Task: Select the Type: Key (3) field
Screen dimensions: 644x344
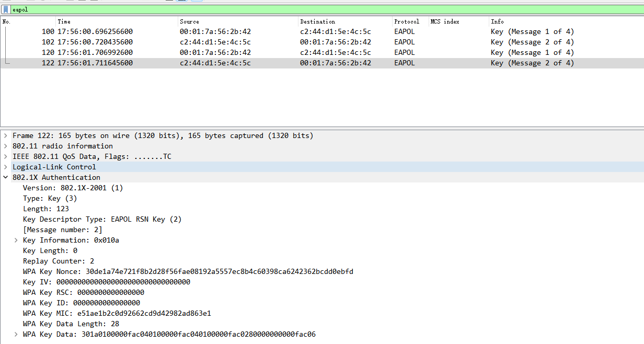Action: point(50,198)
